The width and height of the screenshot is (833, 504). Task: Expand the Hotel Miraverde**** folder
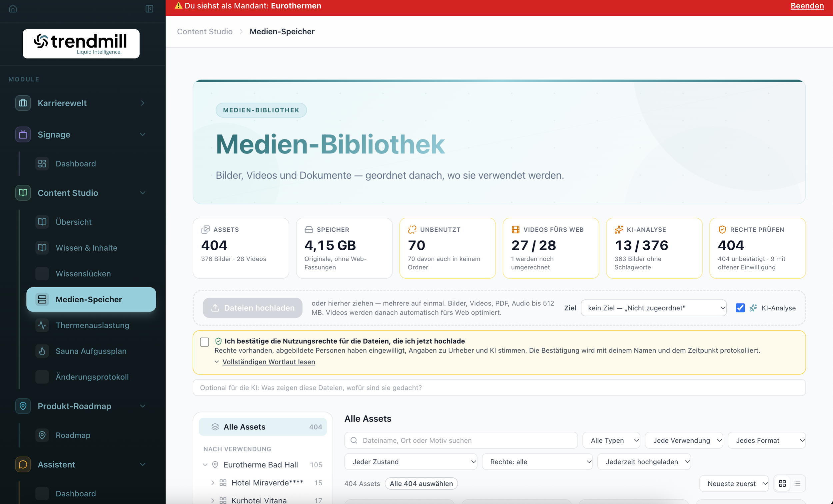coord(213,483)
